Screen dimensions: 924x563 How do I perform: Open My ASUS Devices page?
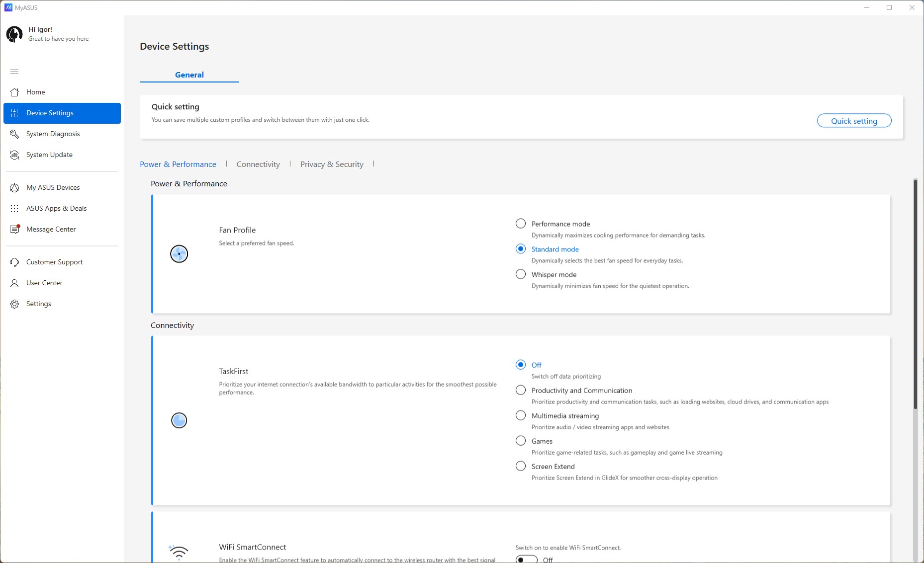point(62,188)
